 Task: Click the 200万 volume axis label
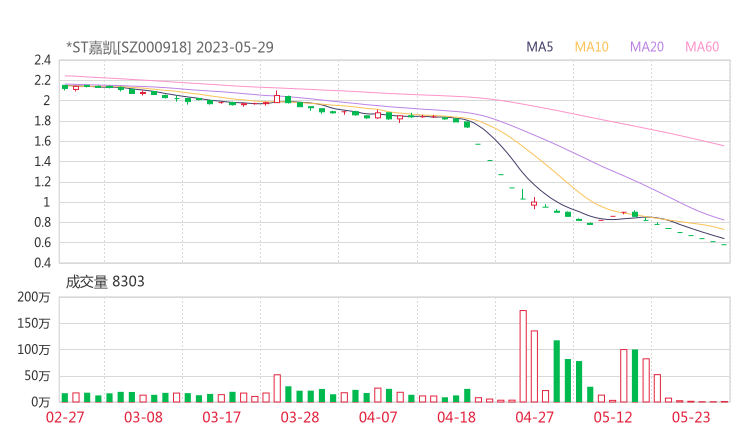(x=34, y=297)
